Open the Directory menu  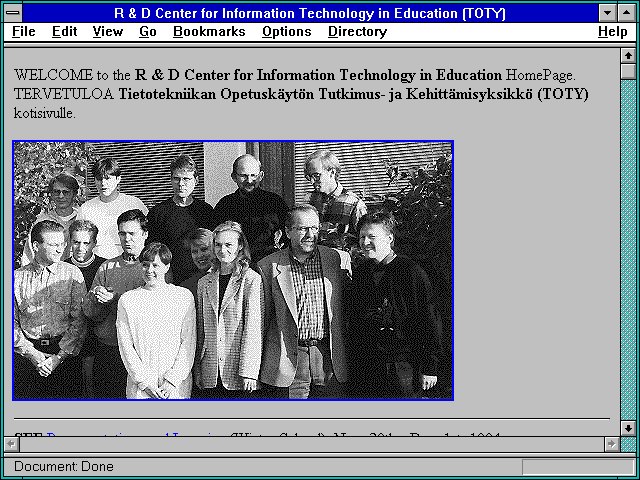point(358,32)
